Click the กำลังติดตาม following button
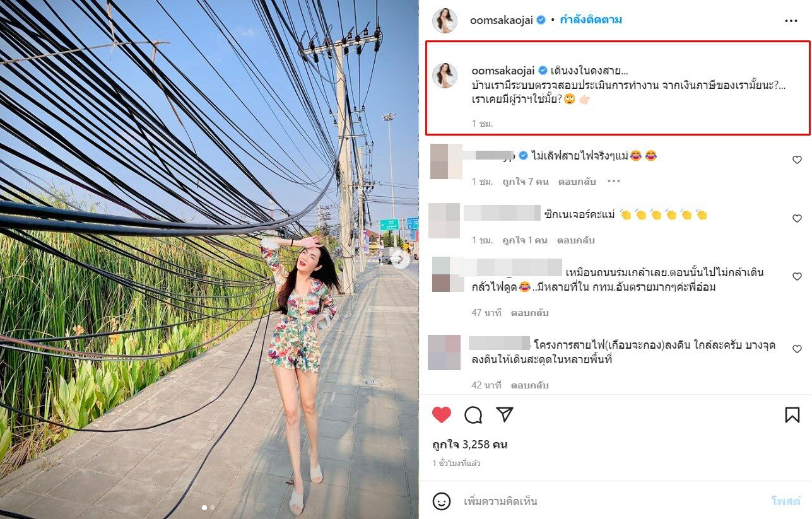Screen dimensions: 812x519 coord(591,20)
